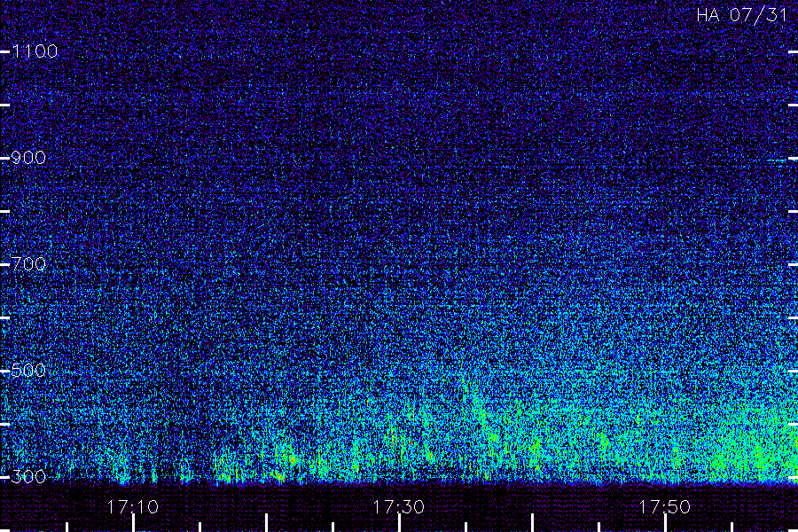Click the 900 frequency axis label
The width and height of the screenshot is (798, 532).
[x=28, y=158]
